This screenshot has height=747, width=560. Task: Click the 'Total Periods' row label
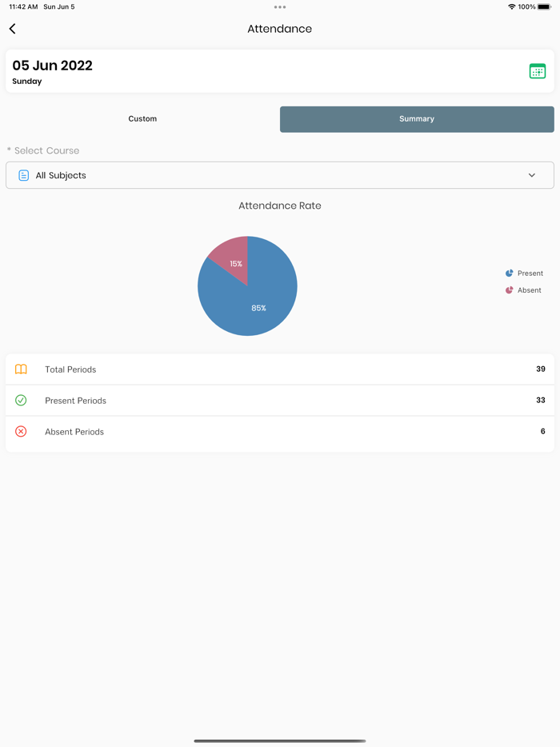point(70,370)
